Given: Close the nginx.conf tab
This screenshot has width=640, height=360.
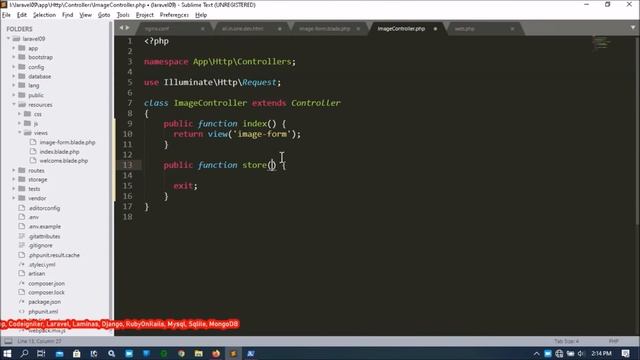Looking at the screenshot, I should point(202,29).
